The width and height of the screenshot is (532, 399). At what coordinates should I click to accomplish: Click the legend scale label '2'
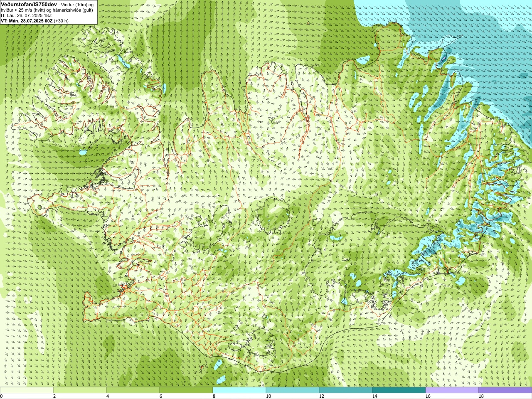pos(54,397)
